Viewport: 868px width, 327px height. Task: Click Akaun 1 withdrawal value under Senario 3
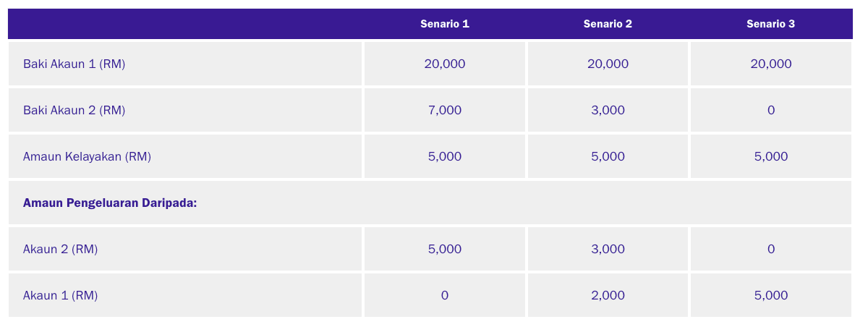click(771, 295)
